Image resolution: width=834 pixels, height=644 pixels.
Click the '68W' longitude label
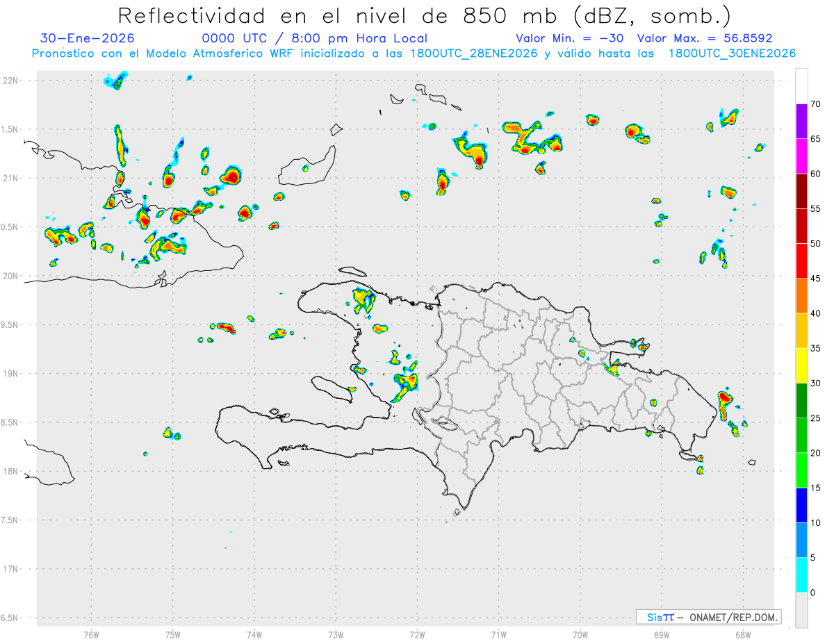coord(743,634)
